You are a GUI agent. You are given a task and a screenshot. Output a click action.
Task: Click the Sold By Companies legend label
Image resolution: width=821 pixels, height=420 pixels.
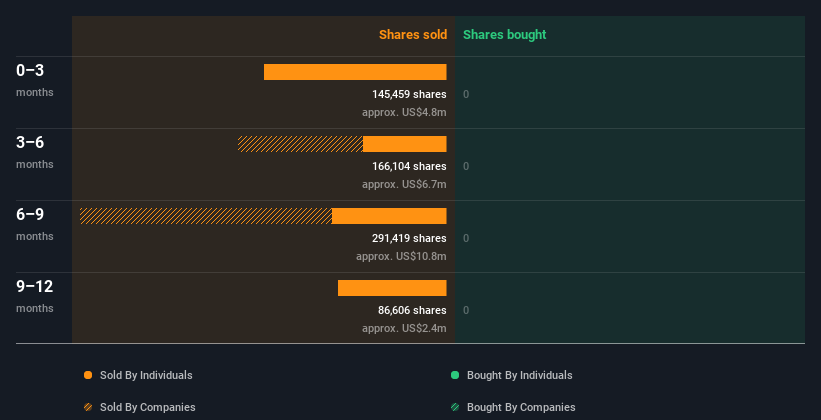point(148,407)
